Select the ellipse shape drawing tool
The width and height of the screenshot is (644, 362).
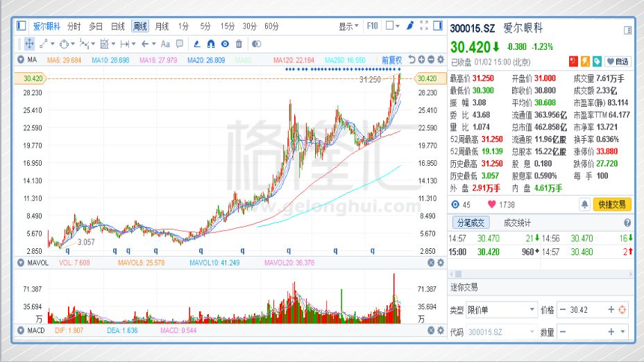point(64,44)
